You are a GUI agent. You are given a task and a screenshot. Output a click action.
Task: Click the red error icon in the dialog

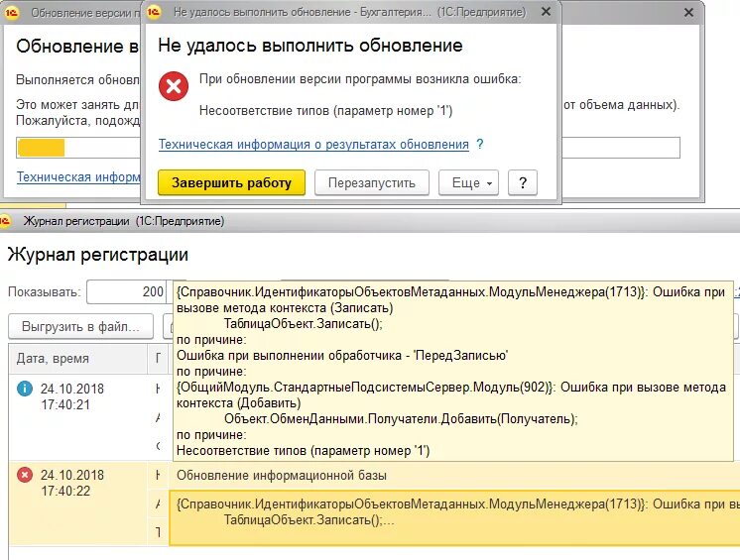174,86
